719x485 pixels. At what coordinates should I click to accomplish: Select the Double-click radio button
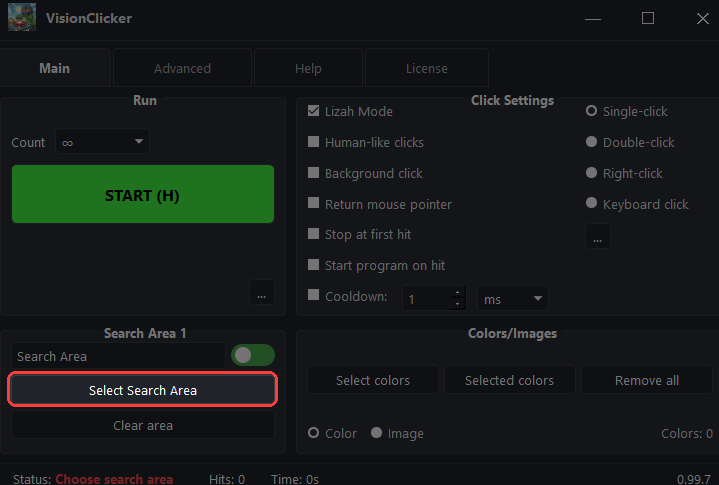(591, 142)
